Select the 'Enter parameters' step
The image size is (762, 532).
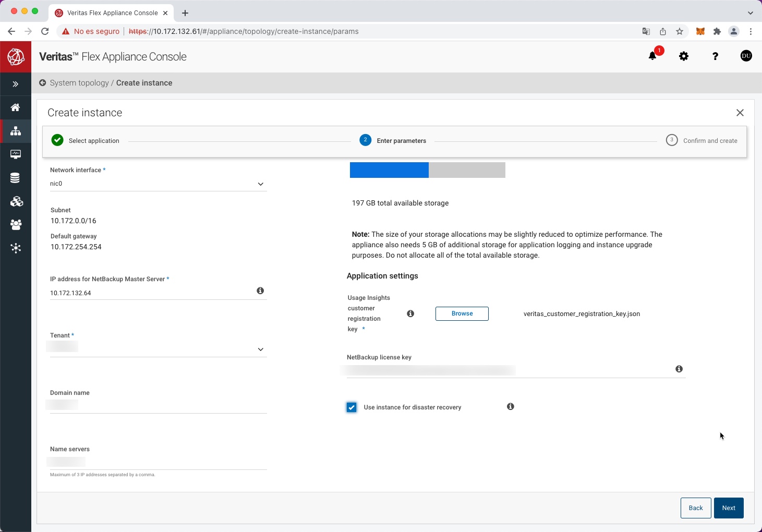point(393,141)
